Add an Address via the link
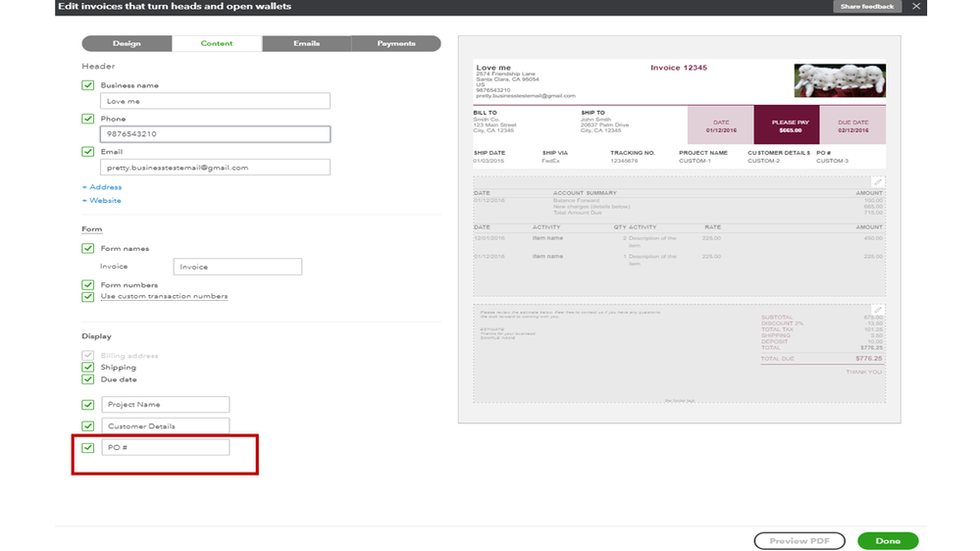This screenshot has width=980, height=551. pos(102,187)
